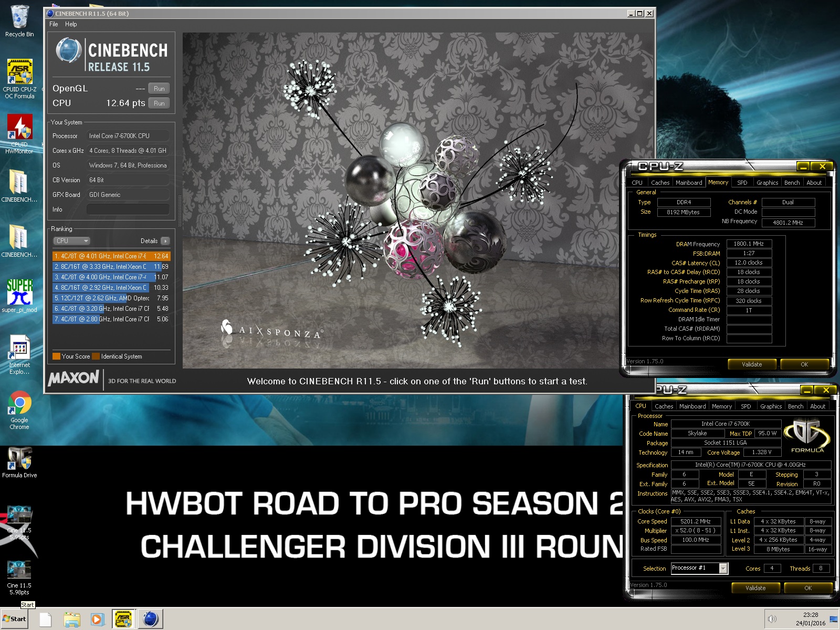Switch to CPU tab in upper CPU-Z
This screenshot has height=630, width=840.
point(637,183)
